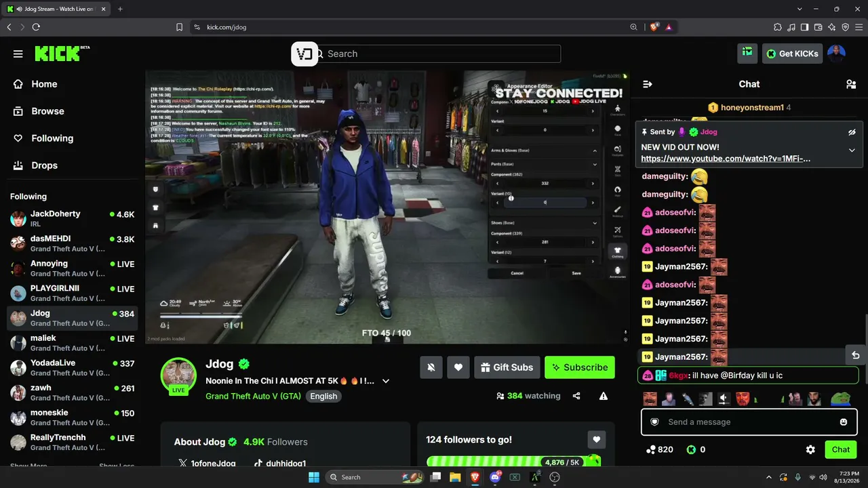This screenshot has height=488, width=868.
Task: Click the channel points balance 820
Action: 659,449
